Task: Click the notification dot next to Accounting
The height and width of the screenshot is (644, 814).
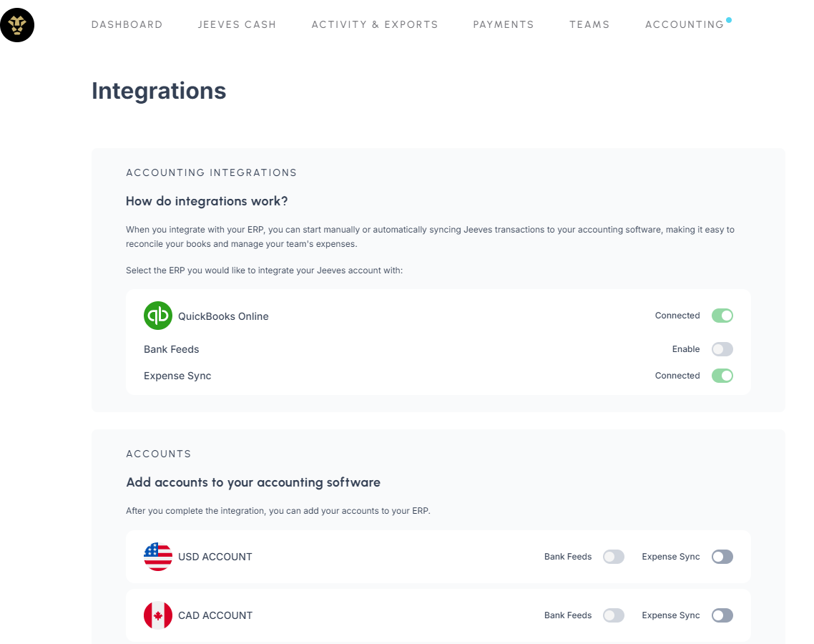Action: (x=730, y=19)
